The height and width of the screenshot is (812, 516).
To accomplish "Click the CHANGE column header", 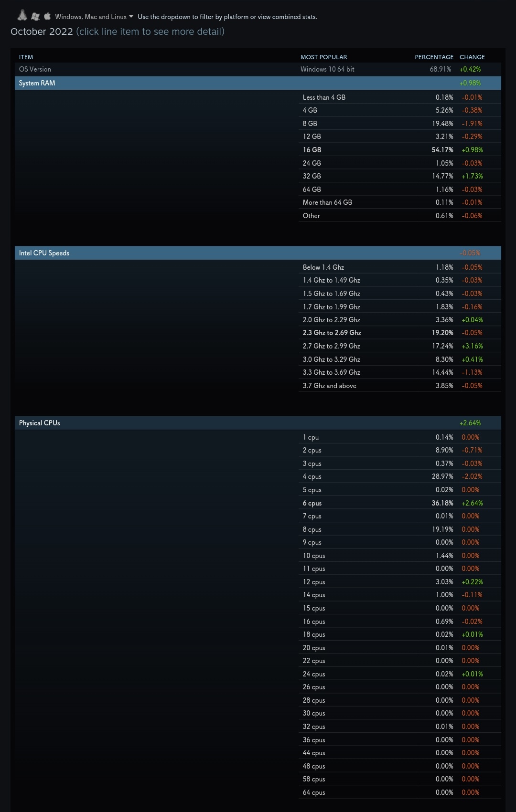I will click(x=472, y=57).
